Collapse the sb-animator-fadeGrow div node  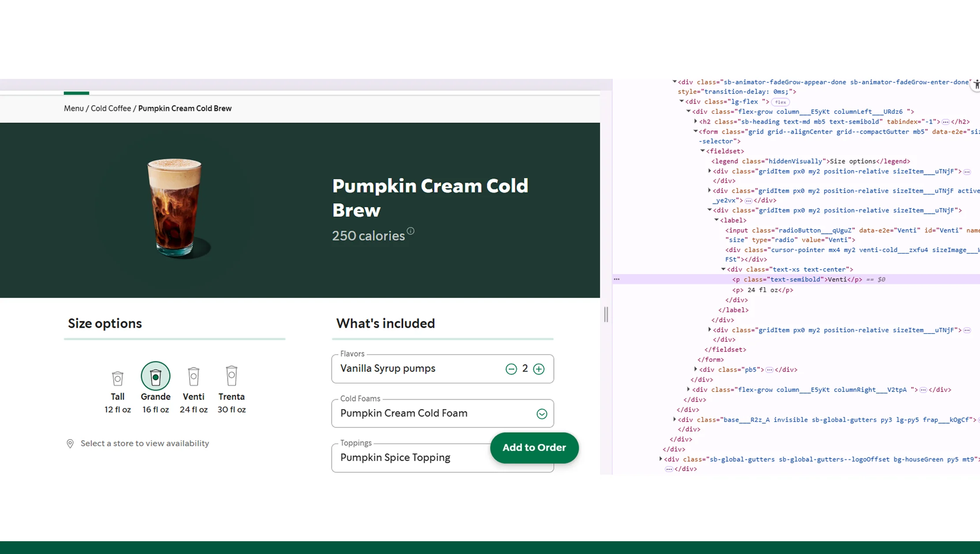(x=674, y=82)
